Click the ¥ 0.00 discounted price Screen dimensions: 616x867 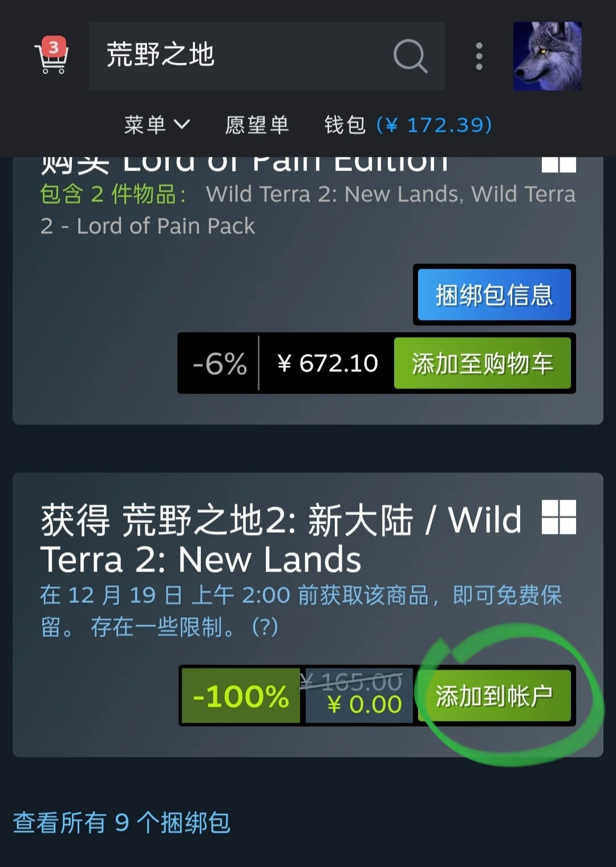click(364, 705)
